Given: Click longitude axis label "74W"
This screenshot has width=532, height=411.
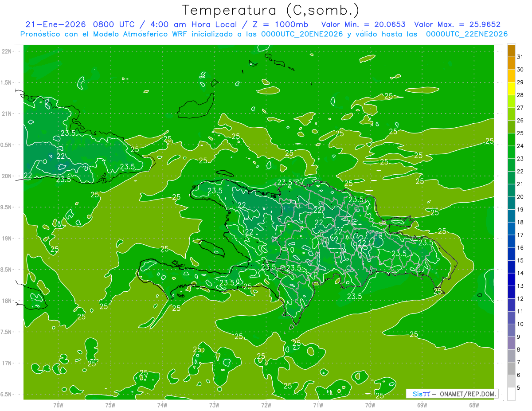Looking at the screenshot, I should click(x=162, y=405).
